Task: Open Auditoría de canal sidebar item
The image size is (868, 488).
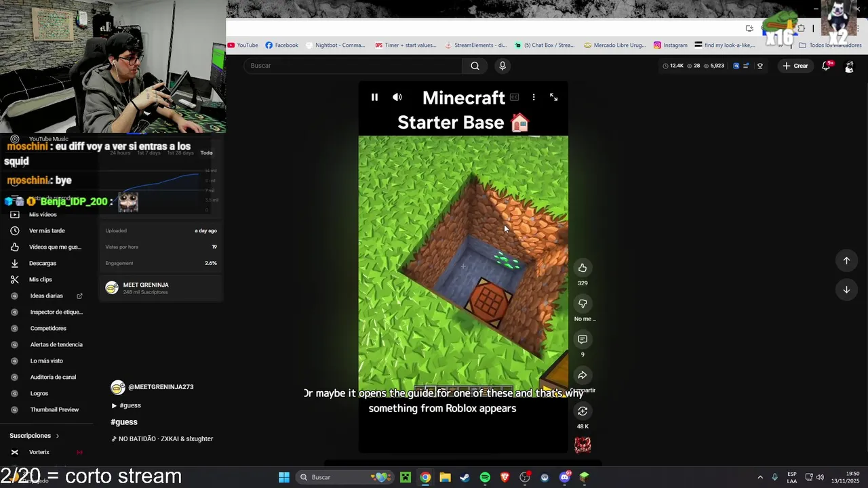Action: tap(47, 378)
